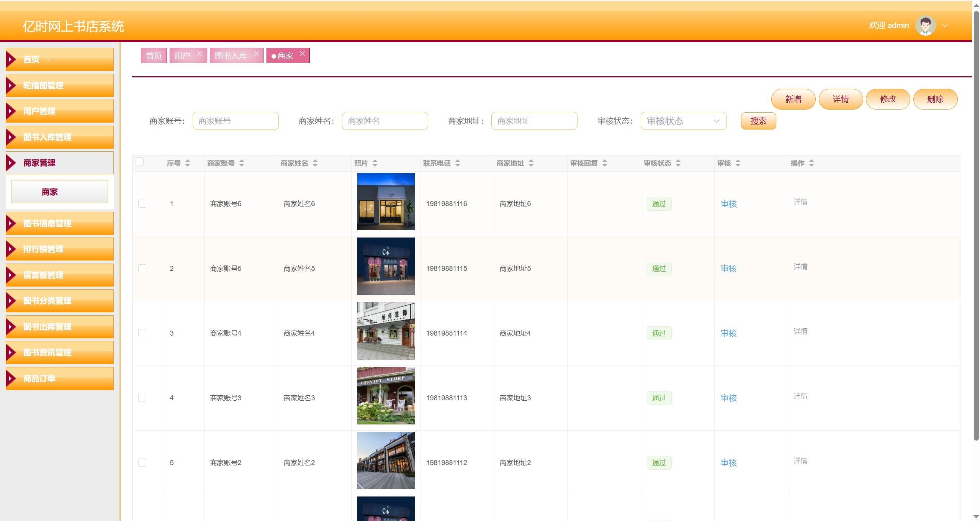Expand 用户管理 in the sidebar
This screenshot has height=521, width=980.
[60, 111]
